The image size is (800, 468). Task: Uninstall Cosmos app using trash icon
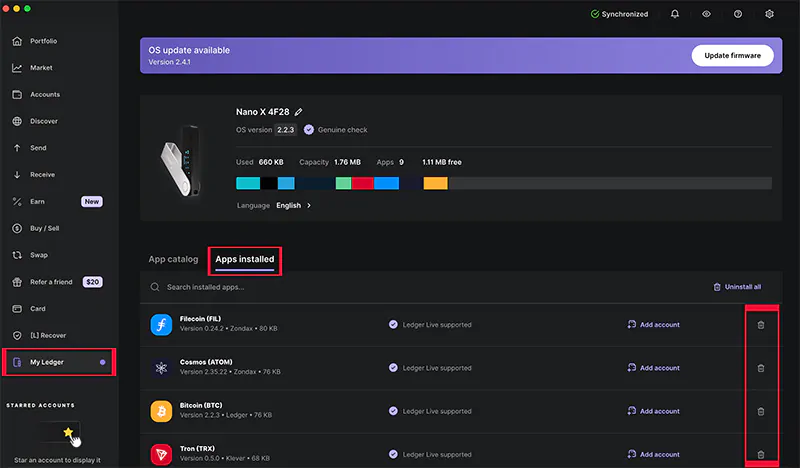(760, 368)
